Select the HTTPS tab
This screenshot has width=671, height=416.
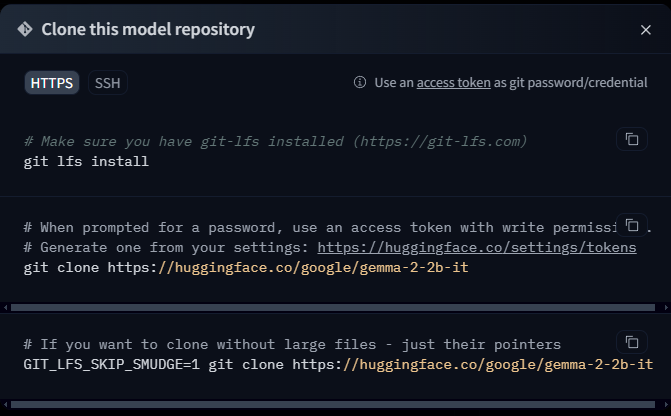point(51,83)
